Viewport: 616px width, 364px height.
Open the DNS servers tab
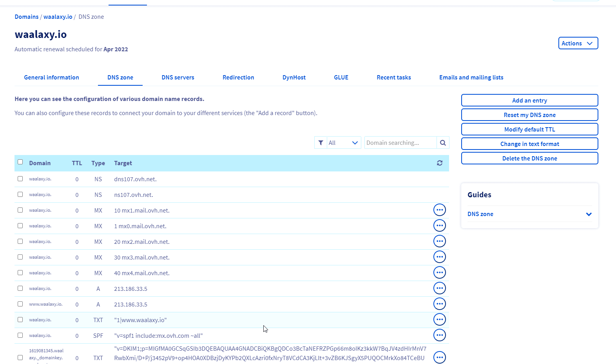[x=178, y=77]
